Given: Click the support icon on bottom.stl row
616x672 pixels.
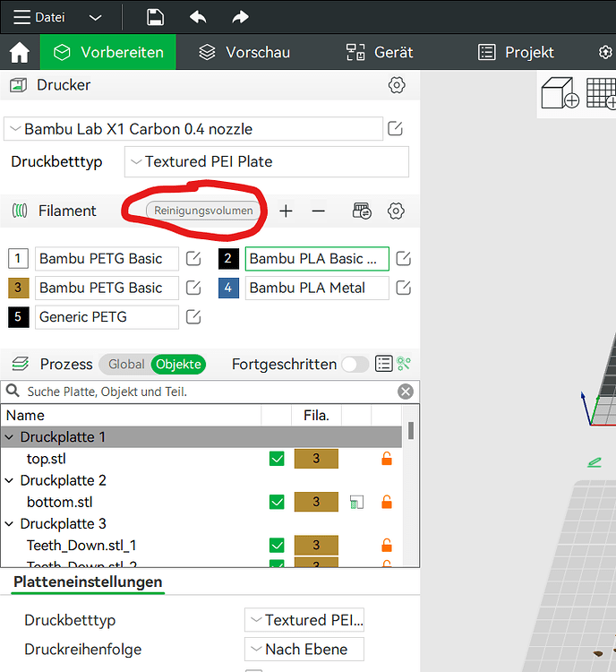Looking at the screenshot, I should (x=356, y=502).
